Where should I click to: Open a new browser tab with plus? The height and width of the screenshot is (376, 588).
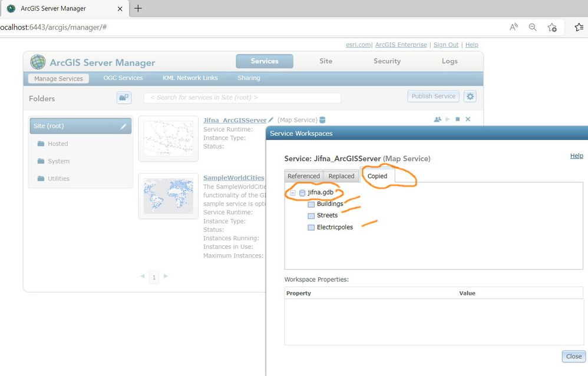[138, 8]
